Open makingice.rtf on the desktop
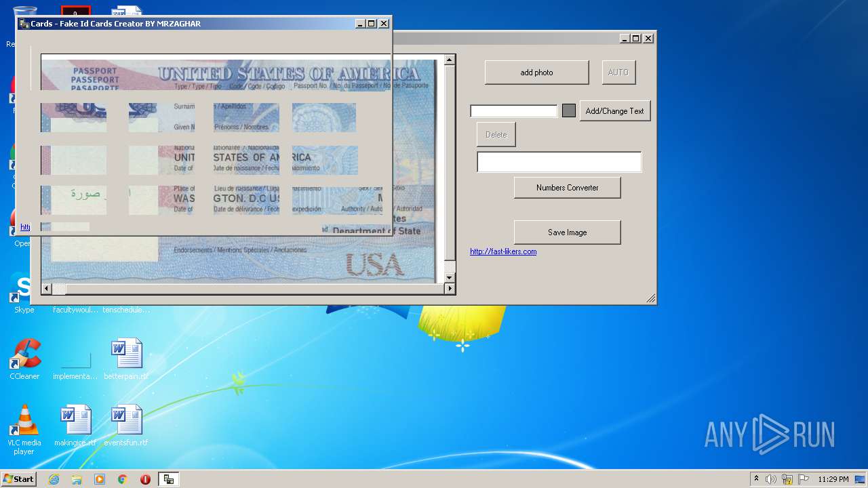 tap(75, 426)
